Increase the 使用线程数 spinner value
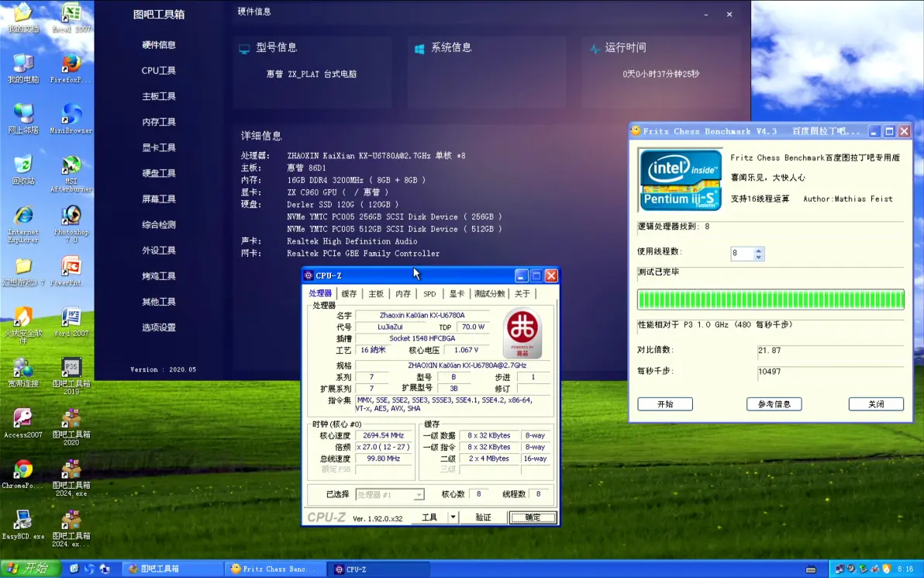This screenshot has height=578, width=924. click(759, 250)
